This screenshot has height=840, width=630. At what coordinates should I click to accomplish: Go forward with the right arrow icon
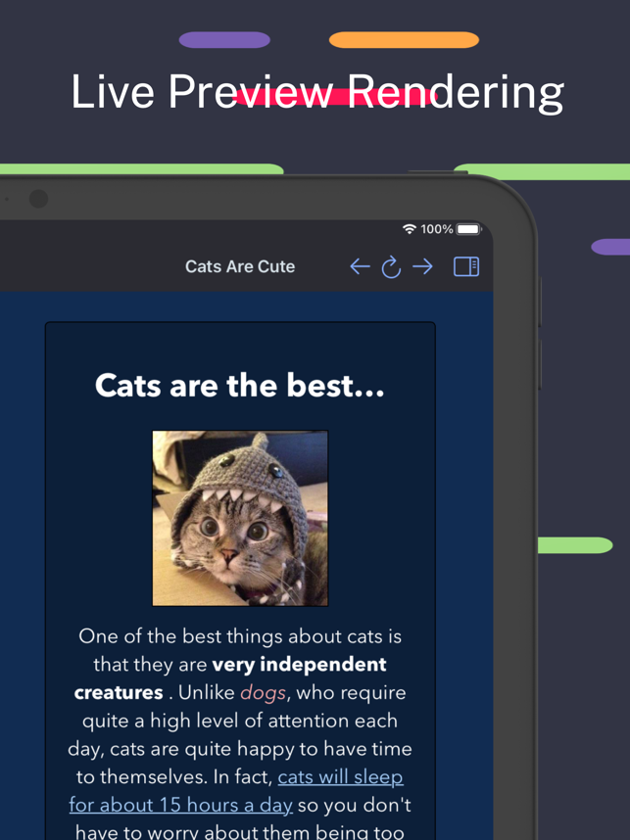[x=422, y=266]
